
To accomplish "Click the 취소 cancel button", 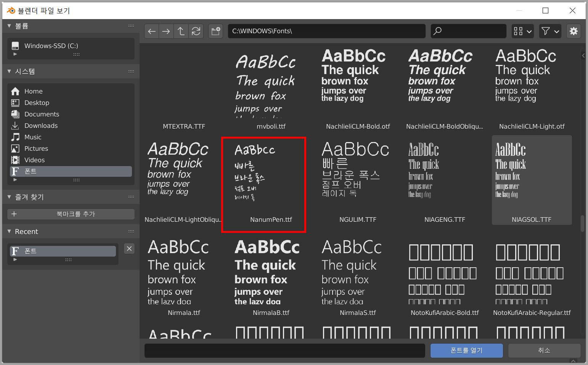I will tap(544, 350).
